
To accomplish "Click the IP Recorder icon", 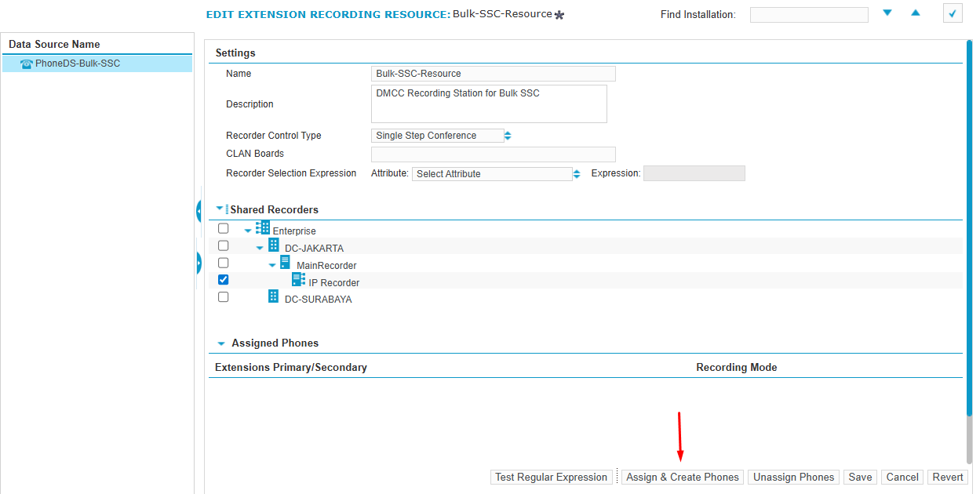I will 298,280.
